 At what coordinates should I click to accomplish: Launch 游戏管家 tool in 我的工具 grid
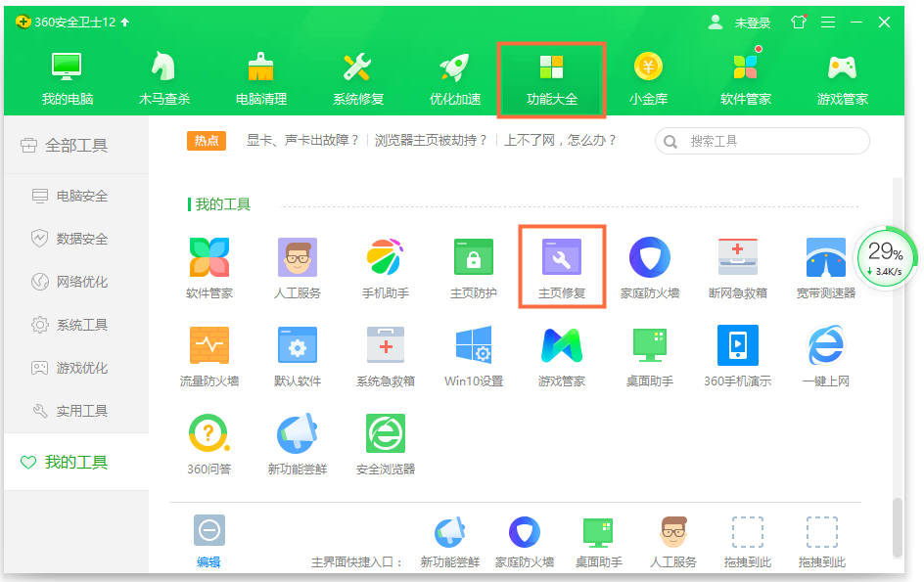click(562, 356)
